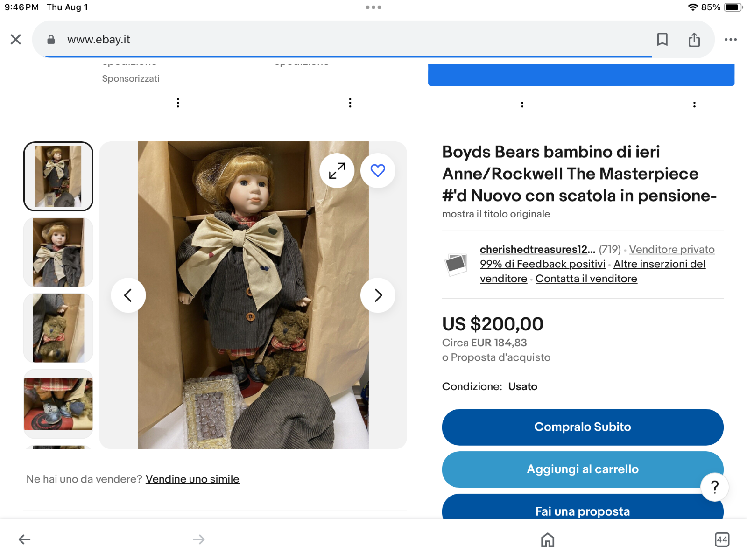This screenshot has height=560, width=747.
Task: Open options menu for second sponsored item
Action: 350,103
